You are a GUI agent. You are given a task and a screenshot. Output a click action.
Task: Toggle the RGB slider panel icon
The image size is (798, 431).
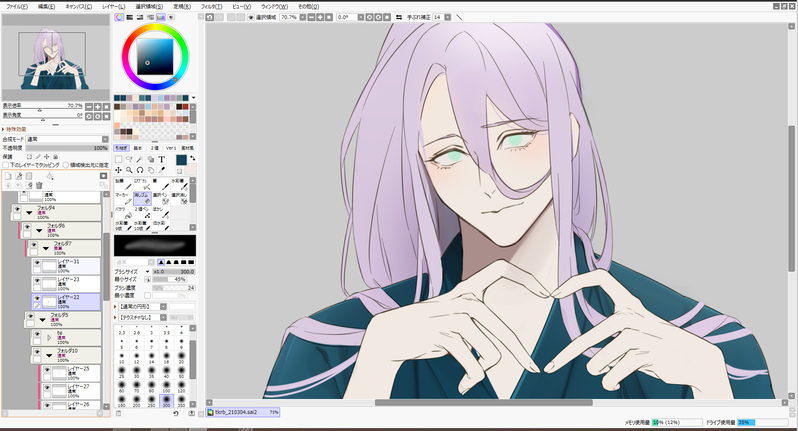click(130, 17)
